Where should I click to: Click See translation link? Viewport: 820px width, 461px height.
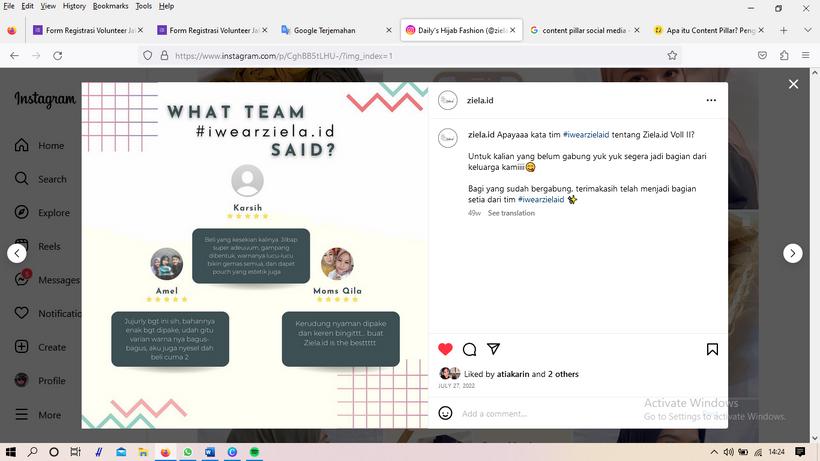pos(511,213)
